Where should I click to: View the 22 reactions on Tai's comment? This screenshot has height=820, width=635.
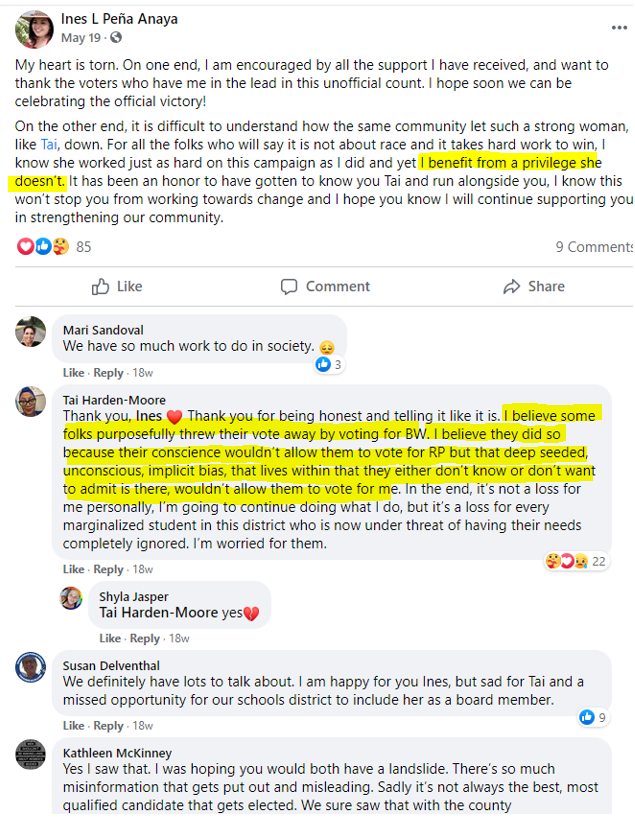click(576, 561)
